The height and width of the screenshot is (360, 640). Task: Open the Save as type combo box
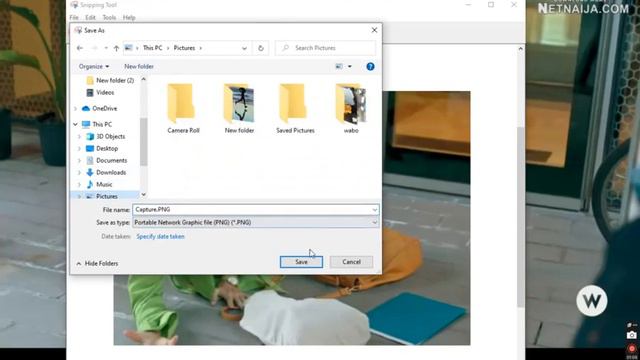click(x=256, y=222)
